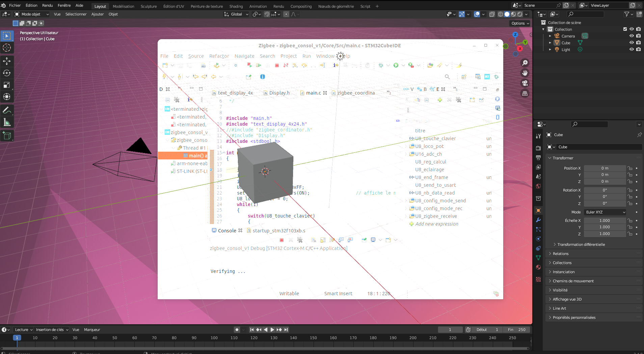Image resolution: width=644 pixels, height=354 pixels.
Task: Uncheck the Collection exclude checkbox
Action: pos(625,29)
